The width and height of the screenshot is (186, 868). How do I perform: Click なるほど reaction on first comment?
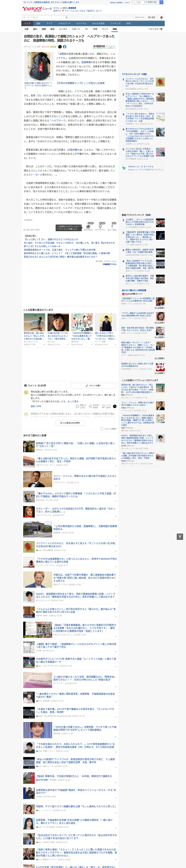(94, 406)
